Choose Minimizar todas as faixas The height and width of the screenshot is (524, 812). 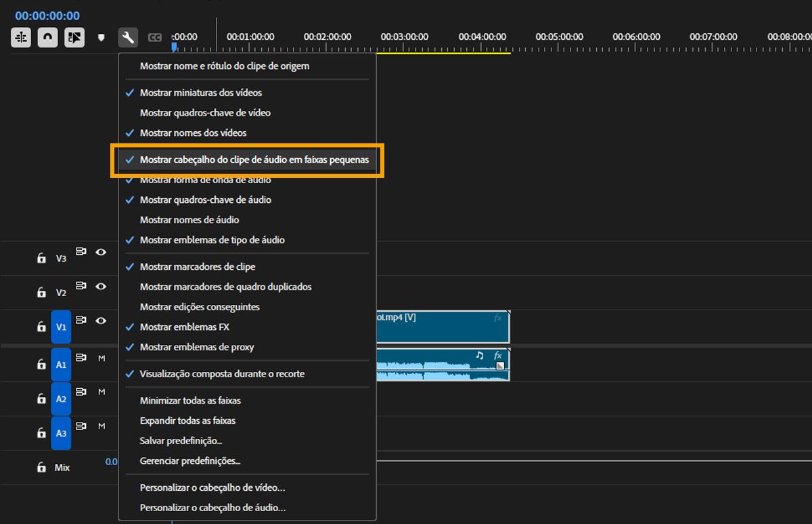(247, 400)
